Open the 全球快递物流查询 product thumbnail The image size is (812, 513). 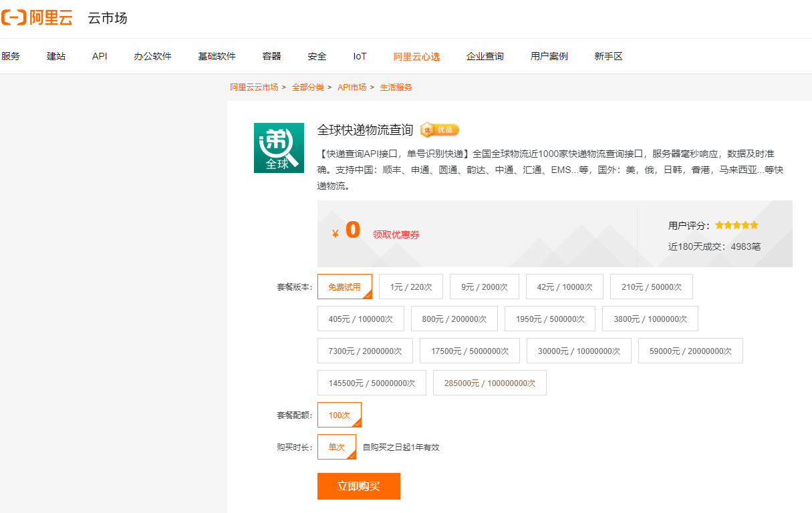279,148
